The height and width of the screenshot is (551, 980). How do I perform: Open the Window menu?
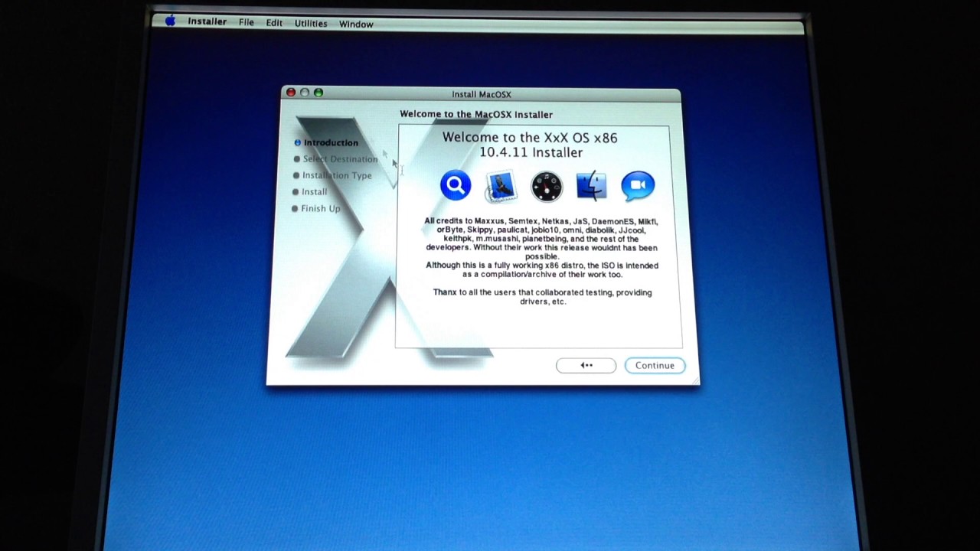(356, 24)
